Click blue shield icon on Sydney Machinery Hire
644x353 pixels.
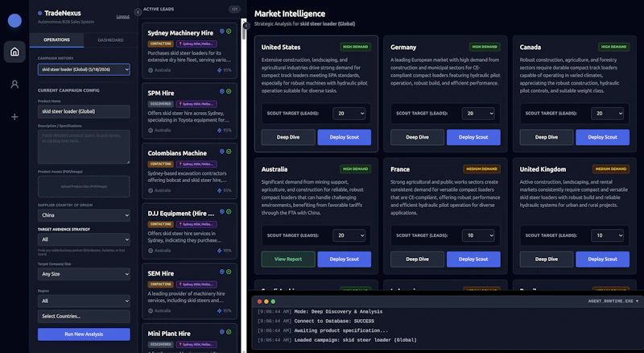tap(222, 31)
